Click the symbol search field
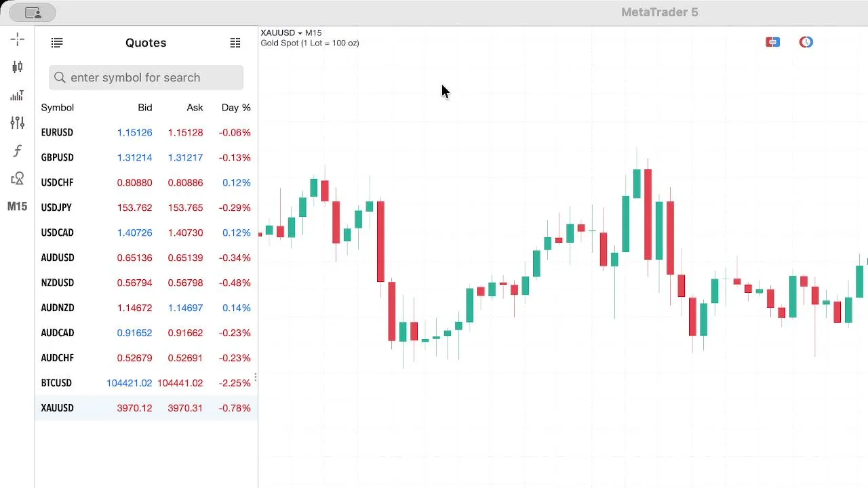The width and height of the screenshot is (868, 488). point(146,77)
